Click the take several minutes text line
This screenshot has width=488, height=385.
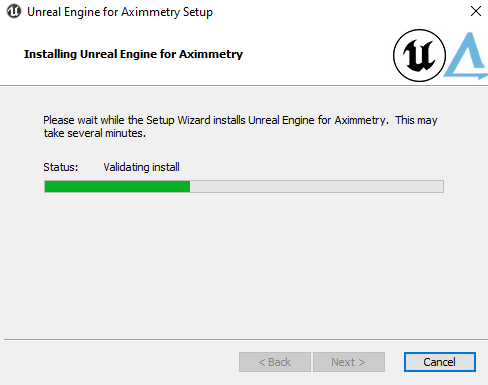95,133
